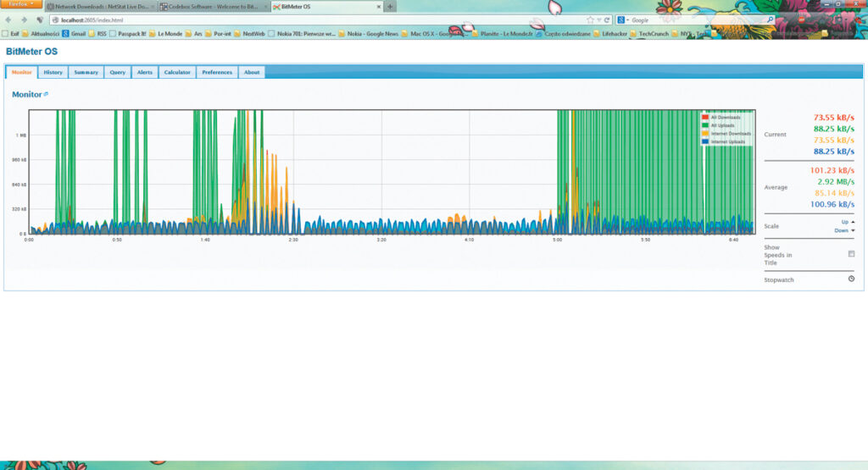Click the search magnifier icon

(x=770, y=19)
